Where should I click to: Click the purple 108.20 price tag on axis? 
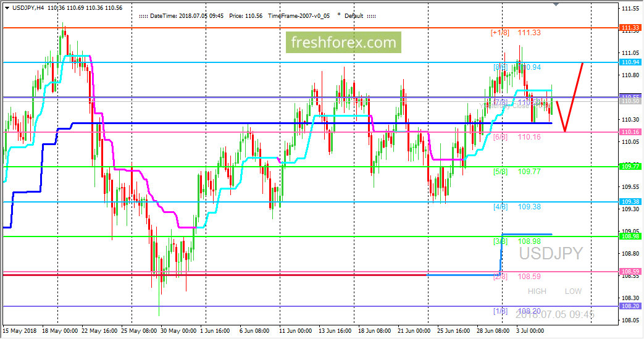coord(630,306)
